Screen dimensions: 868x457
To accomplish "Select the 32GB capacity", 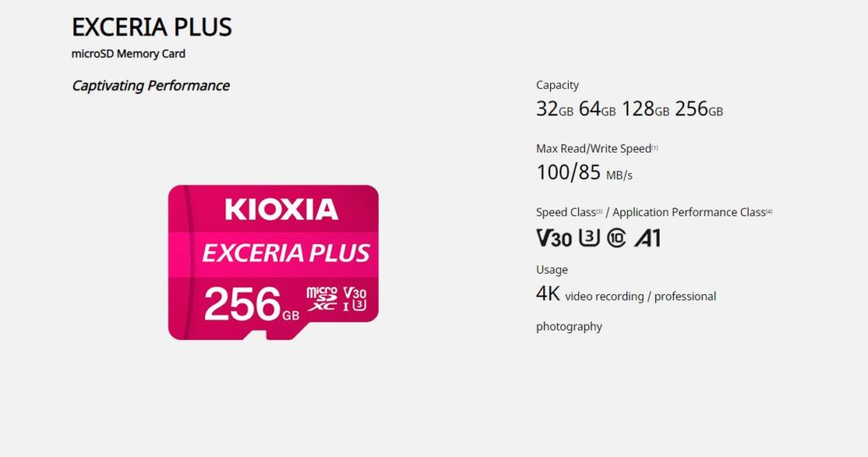I will tap(554, 109).
